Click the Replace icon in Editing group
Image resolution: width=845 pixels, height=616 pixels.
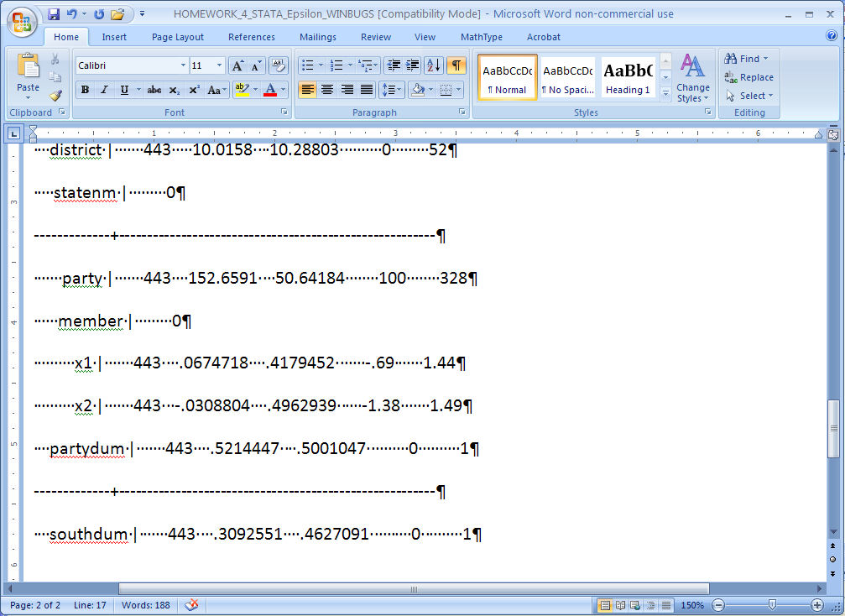point(749,77)
